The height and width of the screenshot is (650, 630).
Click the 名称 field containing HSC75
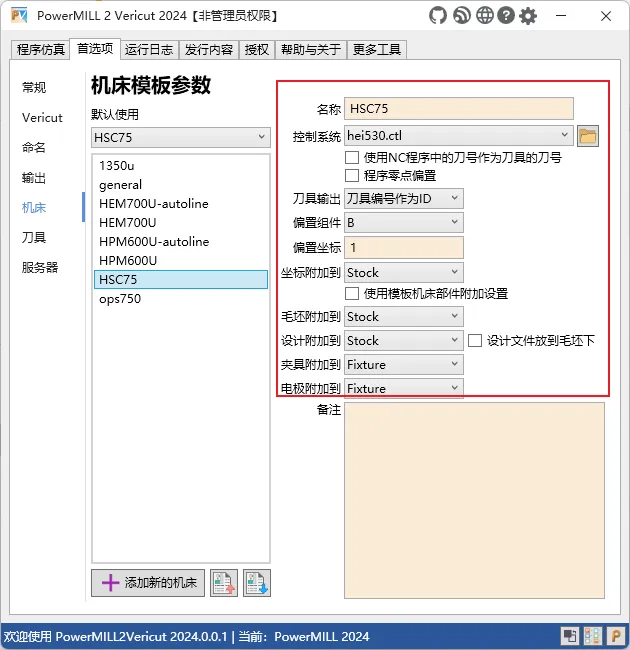point(459,109)
